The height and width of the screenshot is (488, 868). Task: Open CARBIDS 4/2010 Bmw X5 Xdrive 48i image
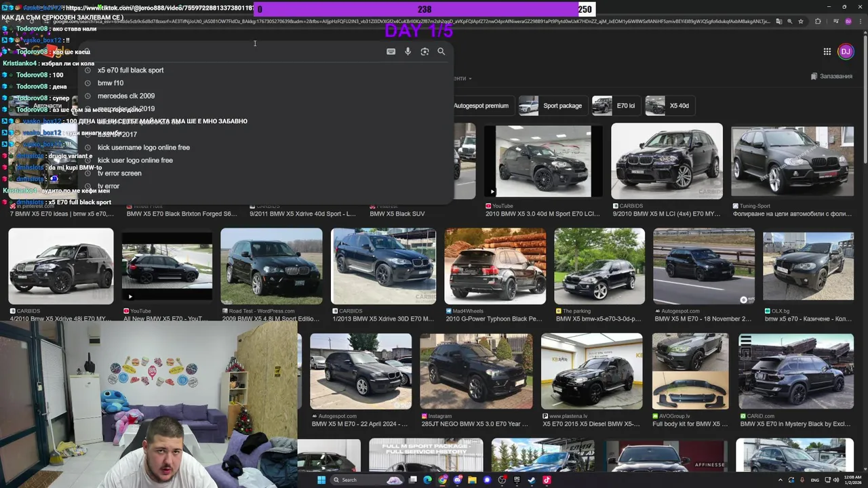pyautogui.click(x=61, y=266)
